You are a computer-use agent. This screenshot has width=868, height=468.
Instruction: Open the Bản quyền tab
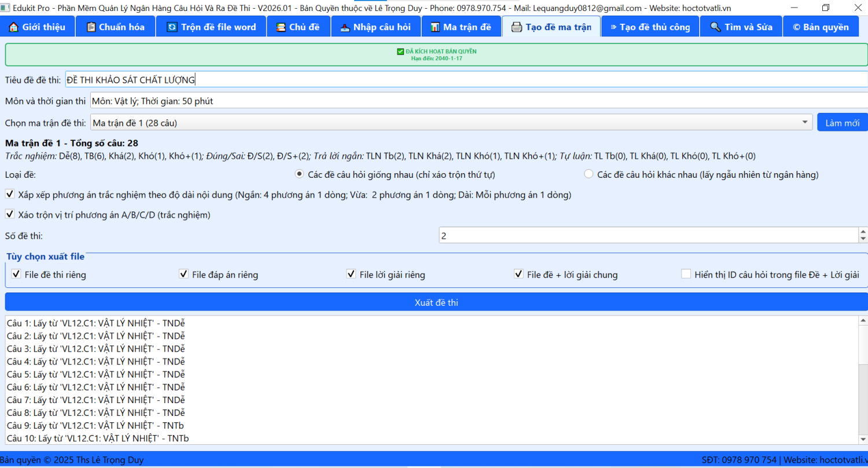tap(820, 27)
